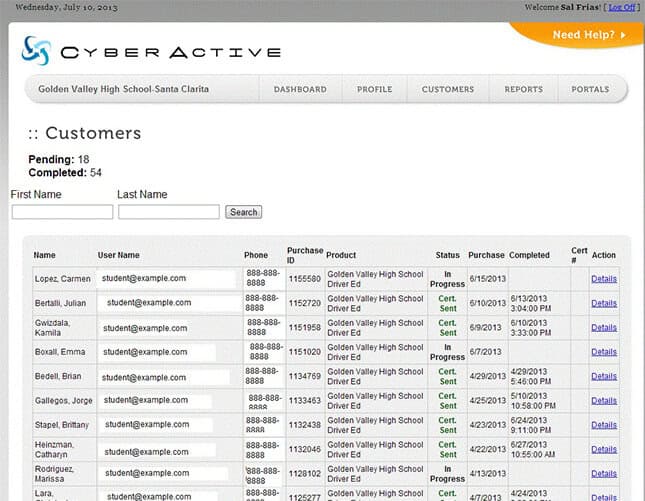Click completed date 6/13/2013 3:04:00 PM
The height and width of the screenshot is (501, 645).
click(x=531, y=303)
